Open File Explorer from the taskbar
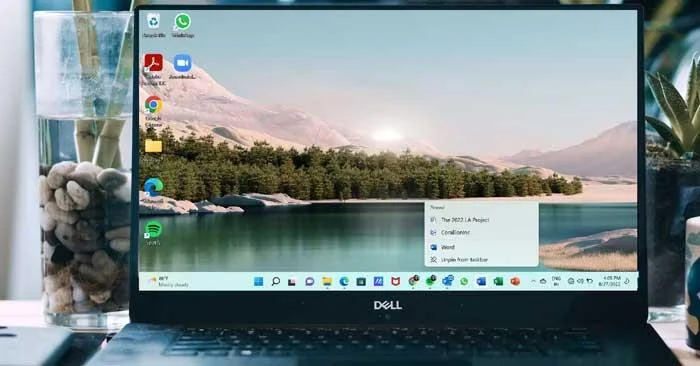 click(327, 282)
